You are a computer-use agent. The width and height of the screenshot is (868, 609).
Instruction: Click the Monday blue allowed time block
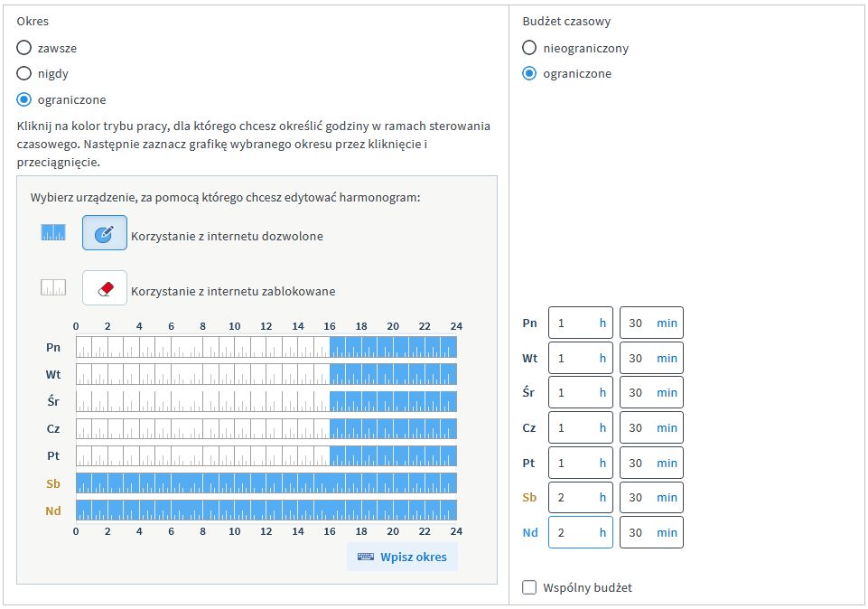click(393, 347)
